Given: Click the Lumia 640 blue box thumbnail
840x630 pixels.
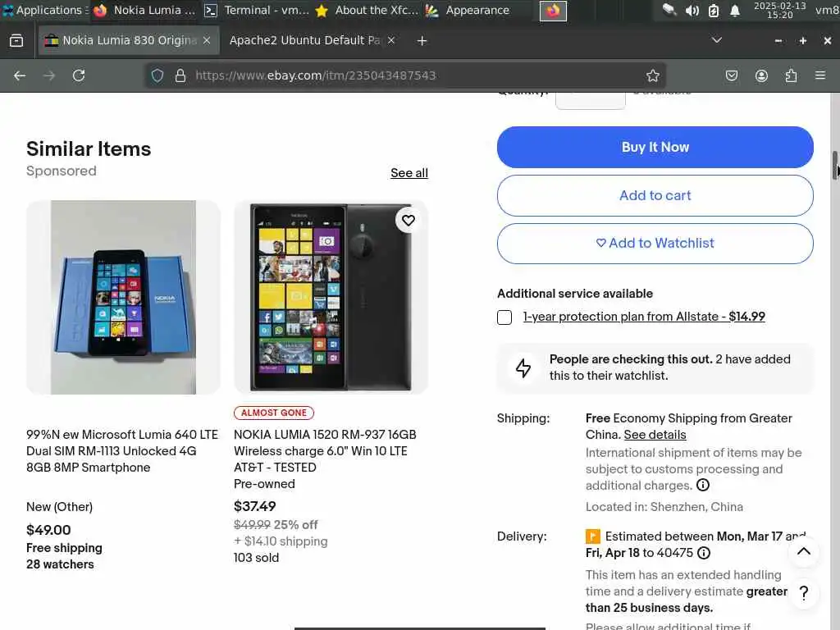Looking at the screenshot, I should click(x=123, y=297).
